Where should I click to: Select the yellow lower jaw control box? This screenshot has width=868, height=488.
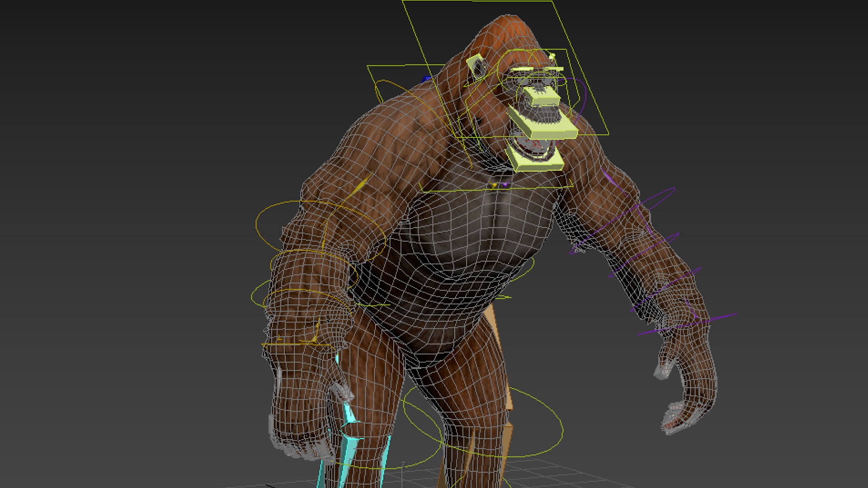pos(536,159)
